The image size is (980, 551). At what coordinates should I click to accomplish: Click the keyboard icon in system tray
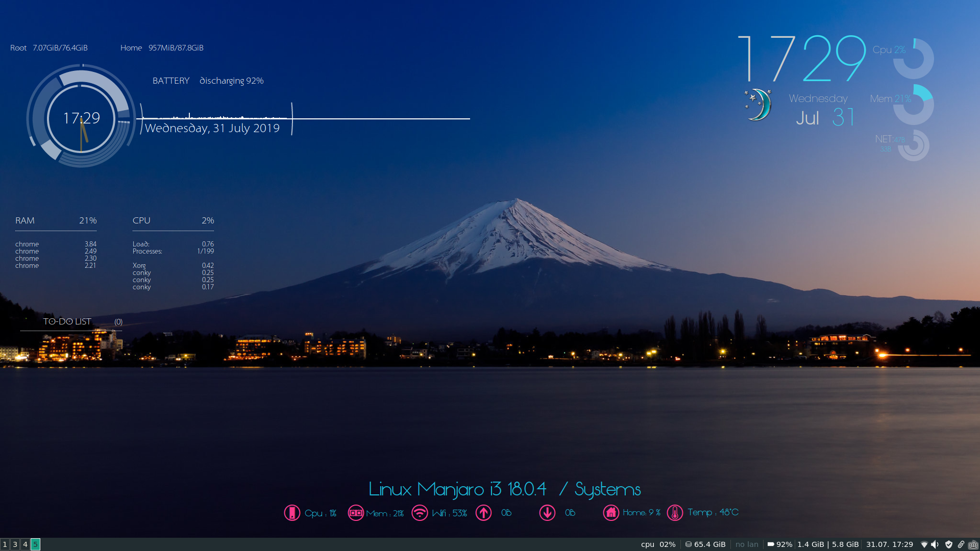973,544
